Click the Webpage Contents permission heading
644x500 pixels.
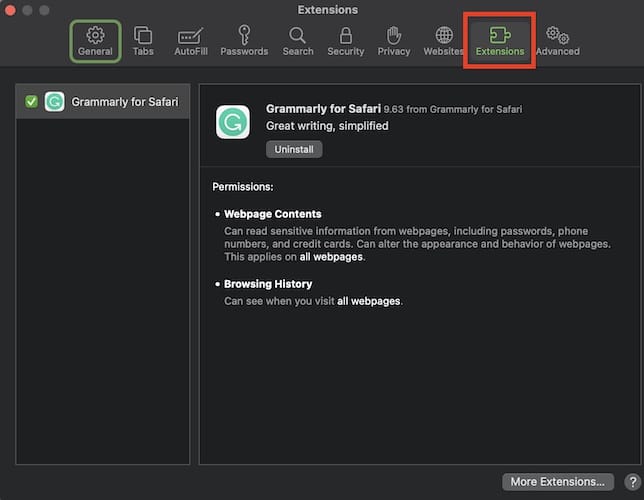272,214
